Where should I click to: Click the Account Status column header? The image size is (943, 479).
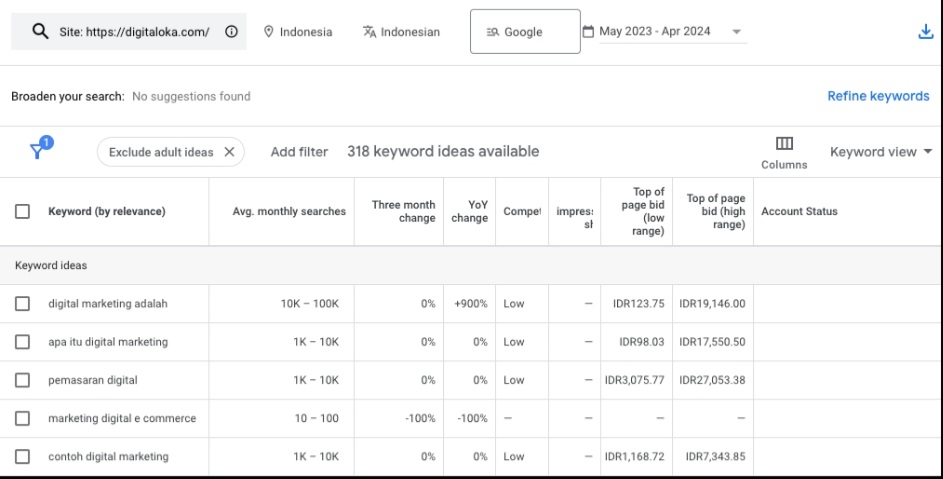799,211
